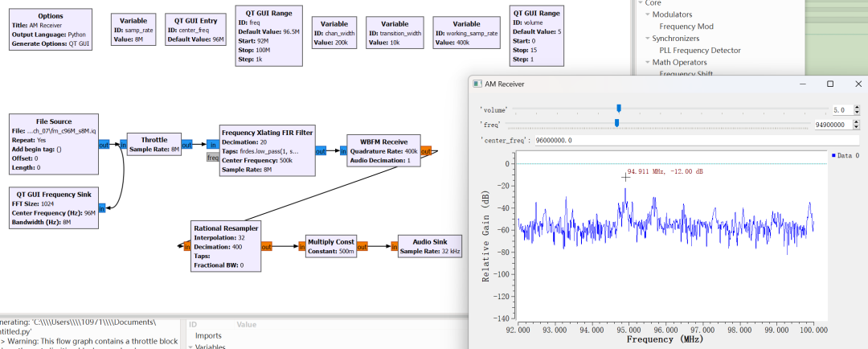Click the Throttle in port
Viewport: 868px width, 349px height.
click(x=122, y=145)
